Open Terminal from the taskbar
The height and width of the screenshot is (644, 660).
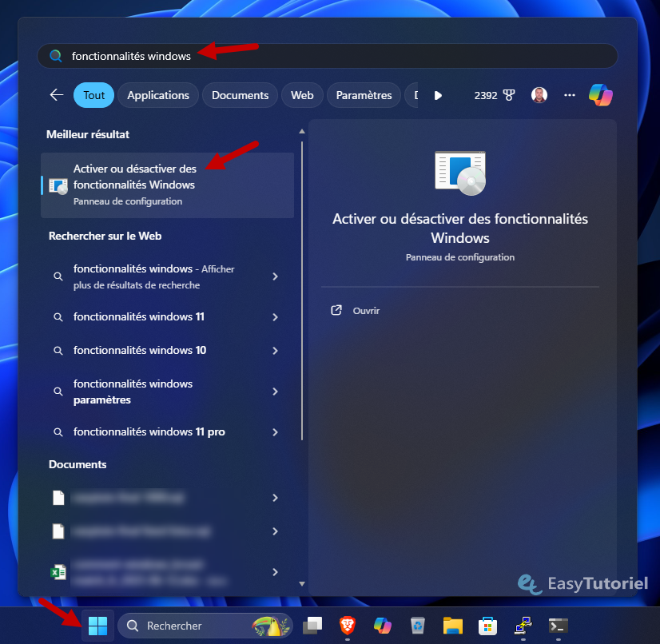(559, 626)
